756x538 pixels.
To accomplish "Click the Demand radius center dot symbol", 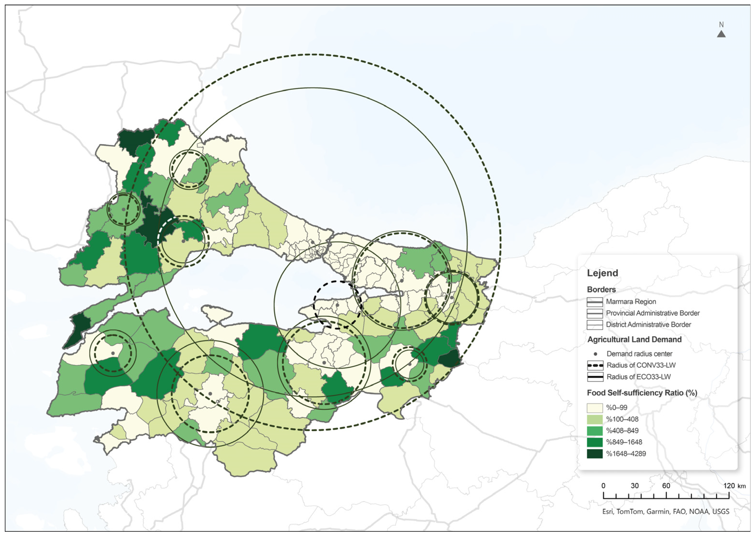I will (595, 354).
